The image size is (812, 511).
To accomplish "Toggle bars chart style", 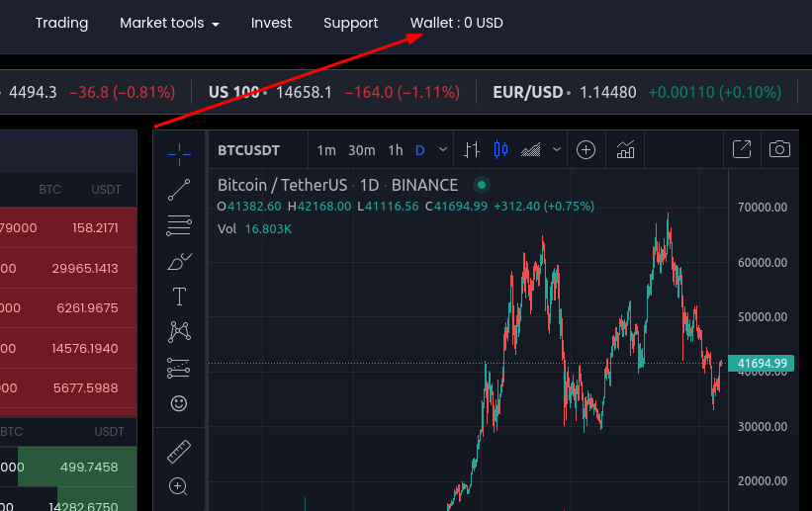I will pos(472,150).
